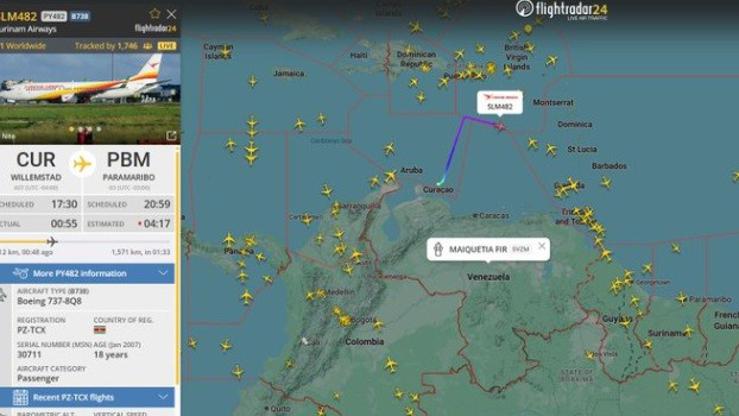Click the B738 aircraft type badge
Viewport: 739px width, 416px height.
[x=80, y=16]
